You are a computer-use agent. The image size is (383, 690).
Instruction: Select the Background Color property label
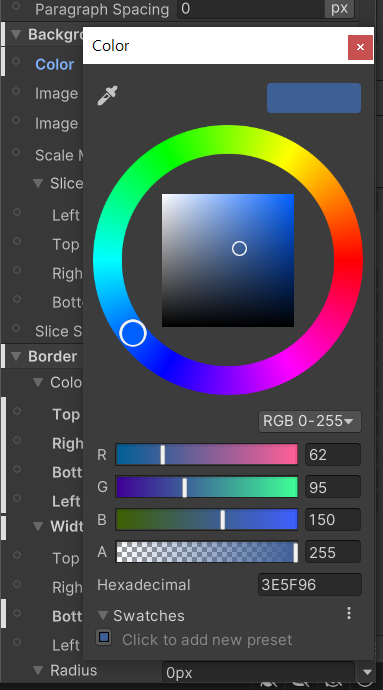pyautogui.click(x=55, y=64)
